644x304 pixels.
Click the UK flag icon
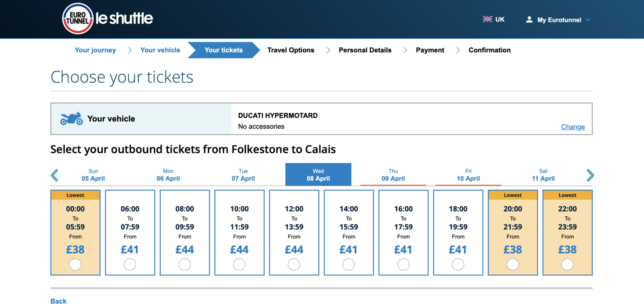coord(487,19)
